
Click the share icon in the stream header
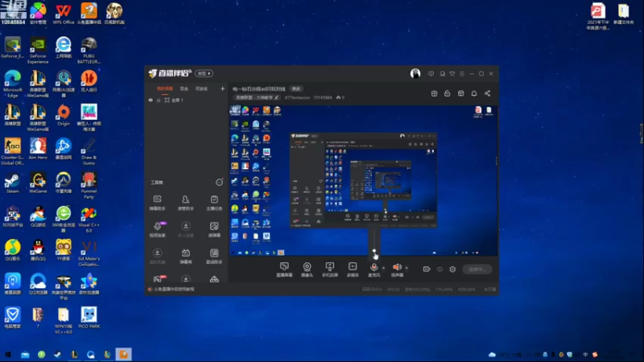pyautogui.click(x=488, y=93)
